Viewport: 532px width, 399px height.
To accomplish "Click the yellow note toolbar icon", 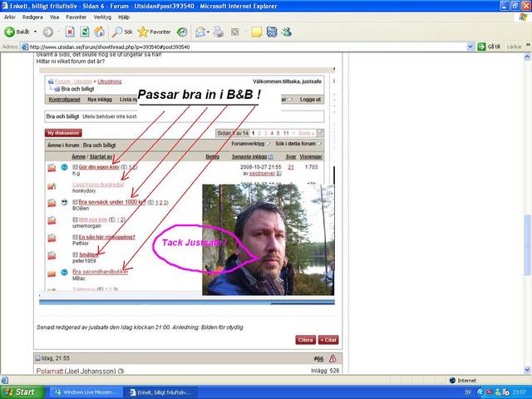I will 257,32.
